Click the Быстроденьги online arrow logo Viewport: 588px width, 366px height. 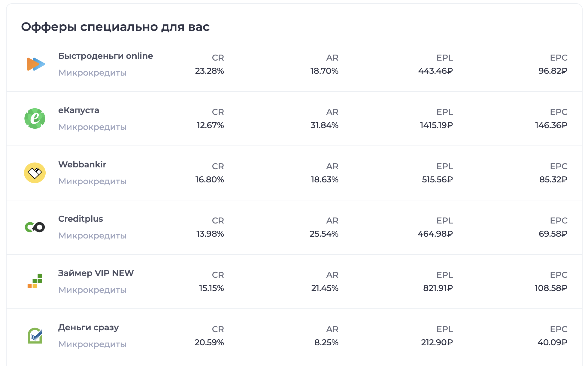tap(36, 64)
